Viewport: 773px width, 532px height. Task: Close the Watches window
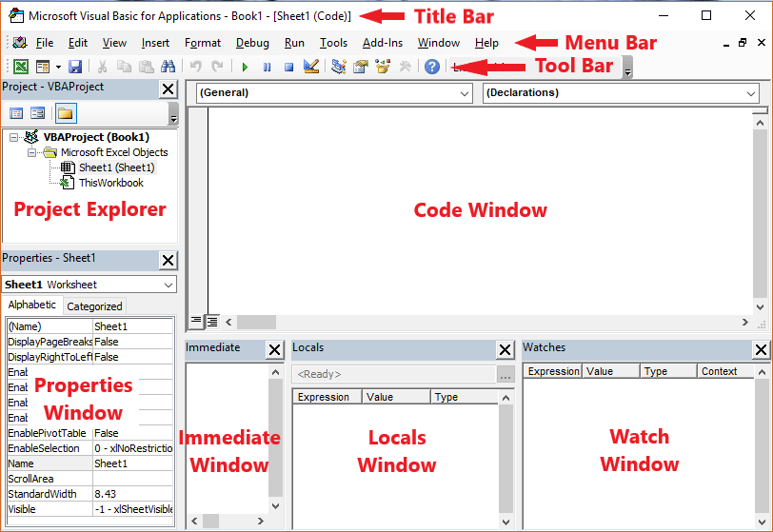(761, 350)
